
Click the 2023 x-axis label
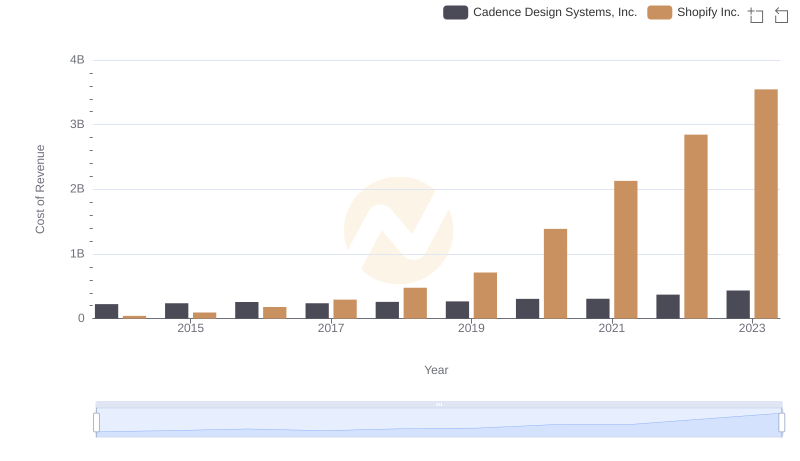click(x=752, y=328)
